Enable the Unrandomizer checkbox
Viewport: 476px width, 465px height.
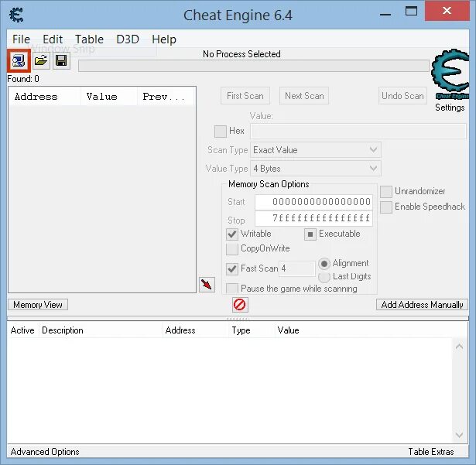[386, 192]
